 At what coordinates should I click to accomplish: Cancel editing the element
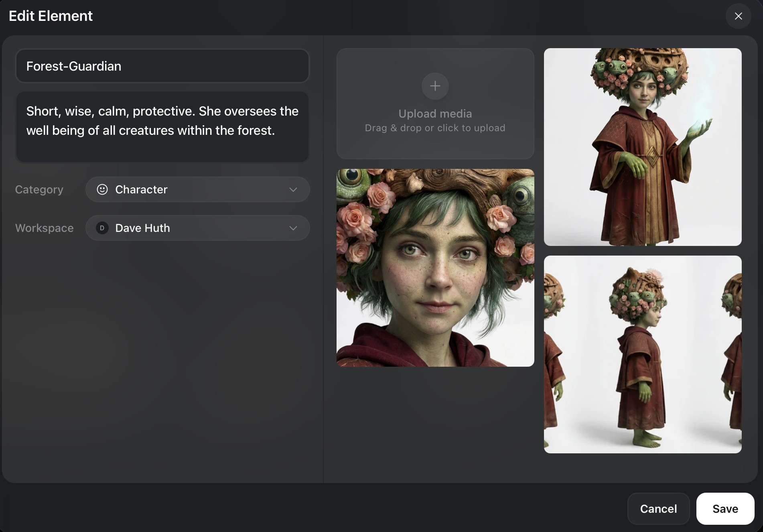[658, 509]
